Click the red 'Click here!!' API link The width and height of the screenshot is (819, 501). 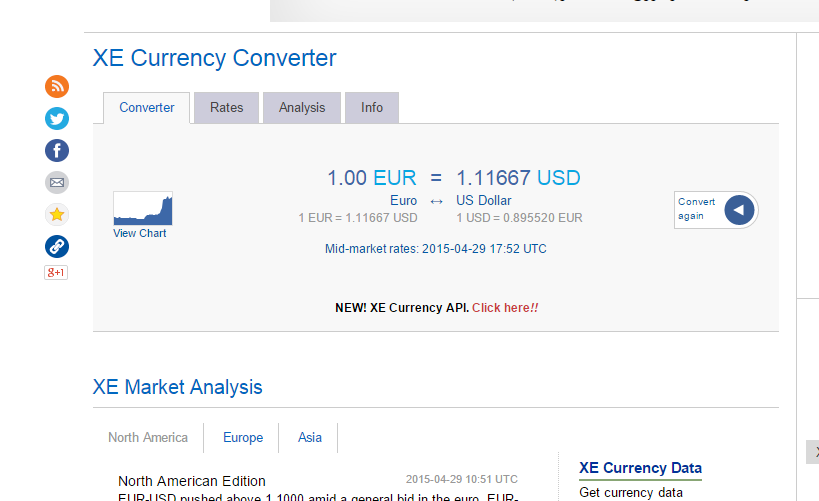click(x=505, y=308)
